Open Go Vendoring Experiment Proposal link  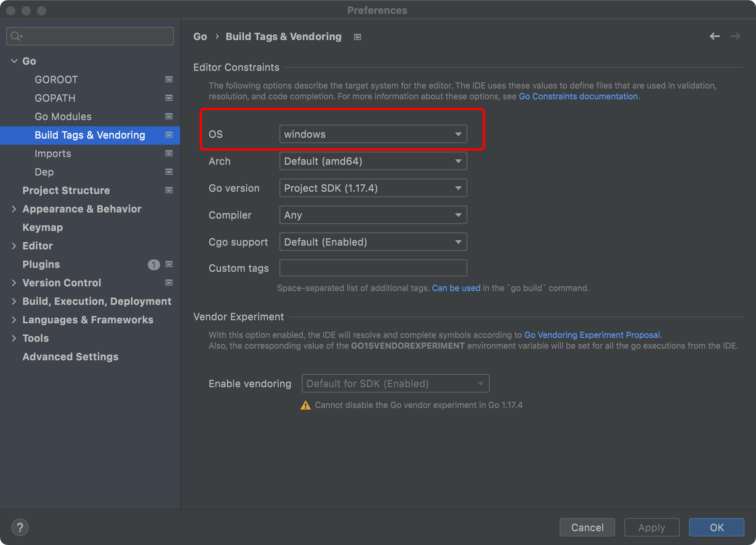click(x=592, y=335)
